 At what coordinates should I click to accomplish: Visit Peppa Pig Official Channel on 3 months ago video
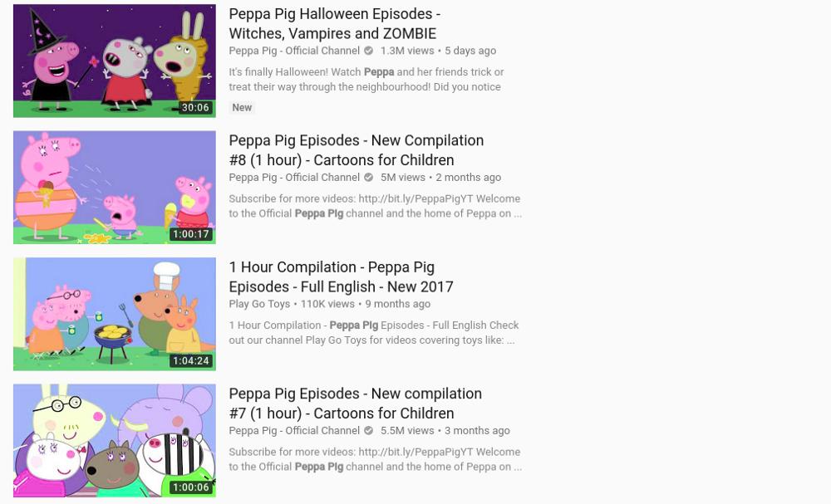click(x=294, y=430)
